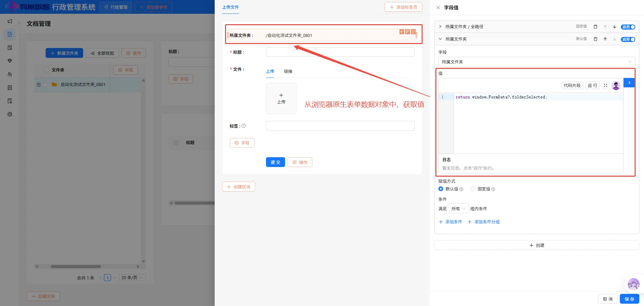The image size is (644, 306).
Task: Move 所属文件夹 / 全路径 row up
Action: coord(605,27)
